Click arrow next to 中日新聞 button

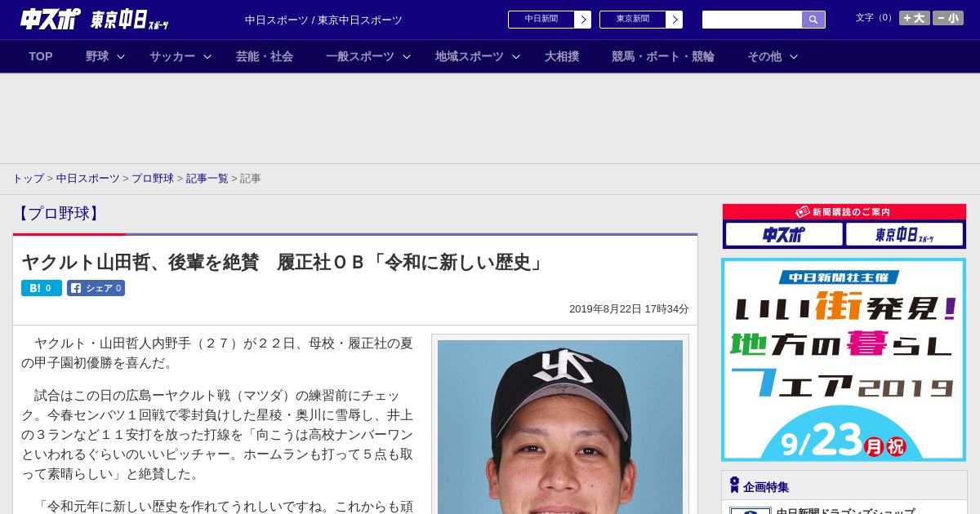[x=583, y=20]
